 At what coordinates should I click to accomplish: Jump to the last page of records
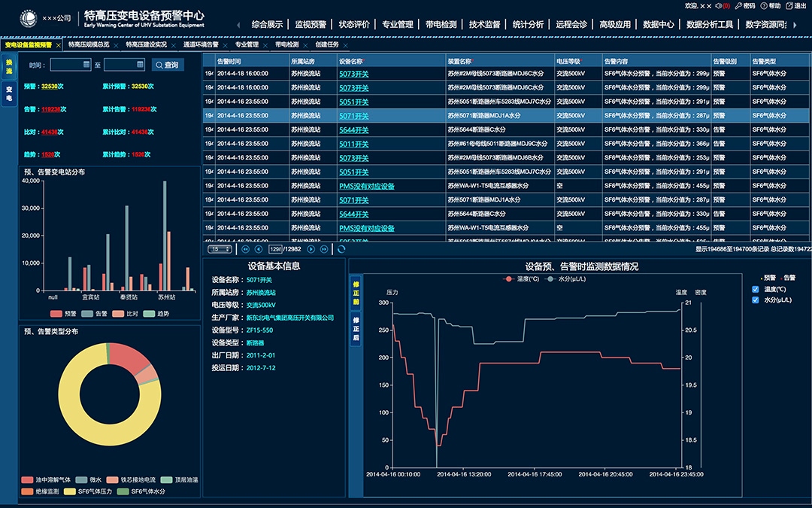coord(325,249)
